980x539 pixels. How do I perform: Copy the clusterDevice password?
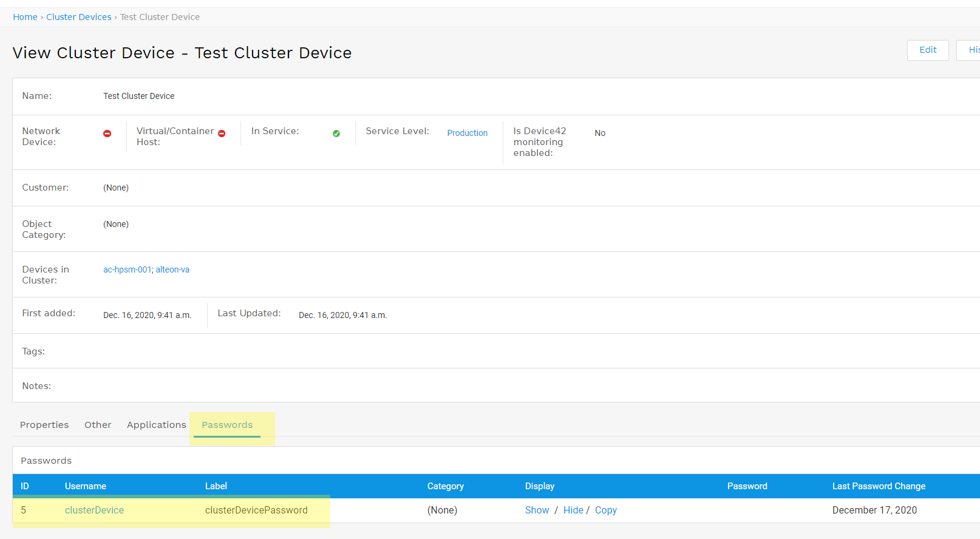[x=605, y=510]
